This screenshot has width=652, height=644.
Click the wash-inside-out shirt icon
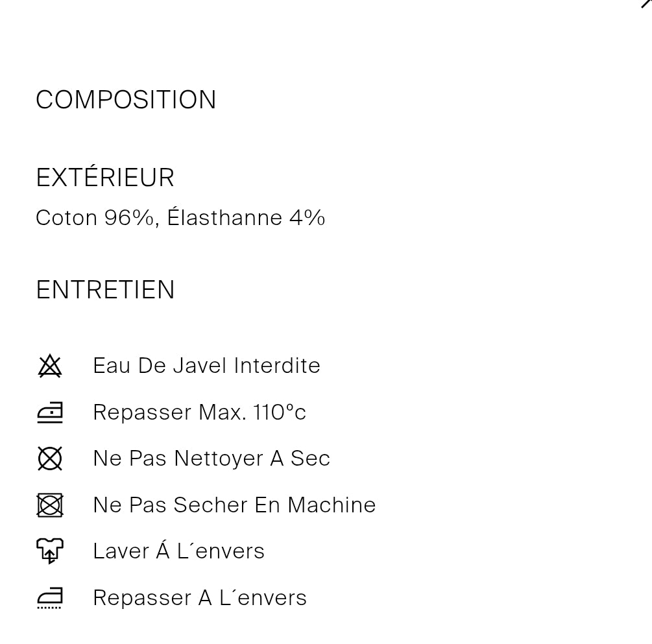point(50,551)
